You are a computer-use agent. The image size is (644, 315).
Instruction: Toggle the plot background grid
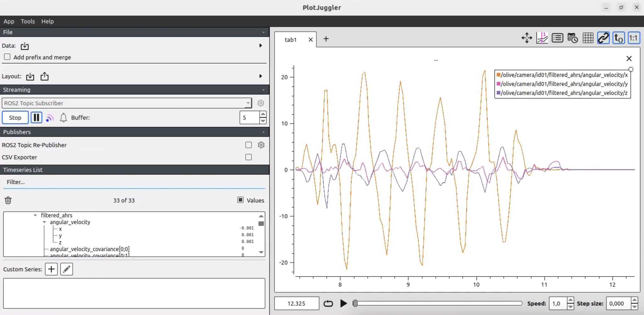(588, 38)
